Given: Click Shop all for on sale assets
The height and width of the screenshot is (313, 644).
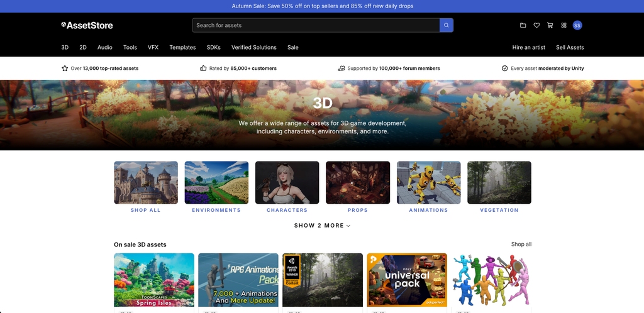Looking at the screenshot, I should click(x=521, y=244).
